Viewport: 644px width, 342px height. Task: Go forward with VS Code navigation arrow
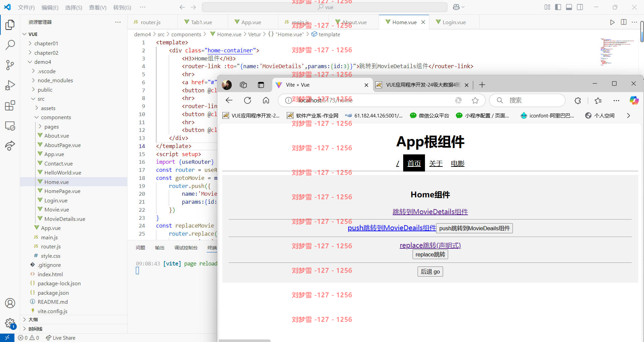pyautogui.click(x=193, y=7)
